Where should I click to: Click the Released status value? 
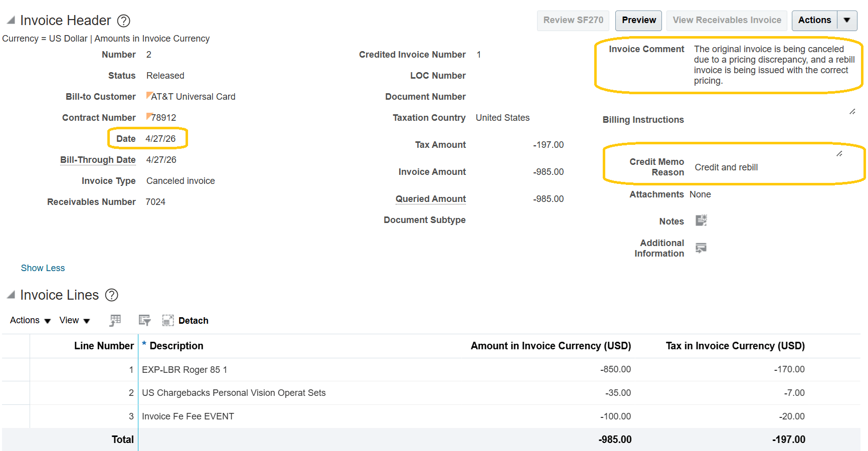[165, 76]
